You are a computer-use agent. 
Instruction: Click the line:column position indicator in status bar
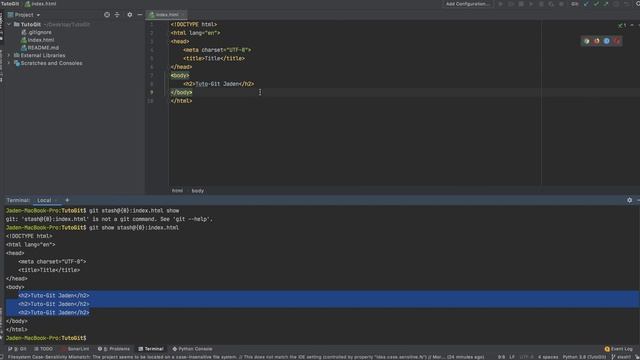[501, 357]
